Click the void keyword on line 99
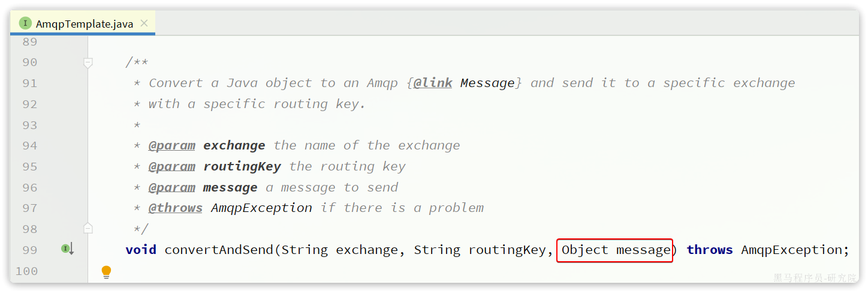This screenshot has height=293, width=868. [141, 250]
